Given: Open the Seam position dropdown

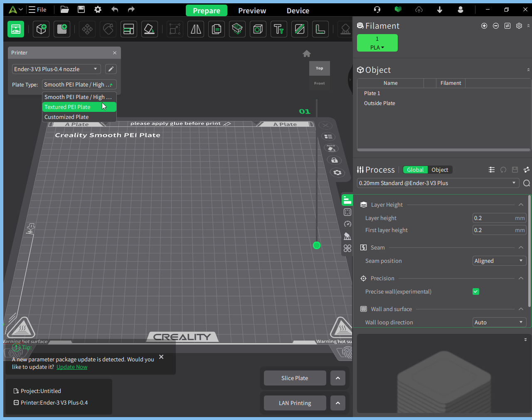Looking at the screenshot, I should [499, 261].
